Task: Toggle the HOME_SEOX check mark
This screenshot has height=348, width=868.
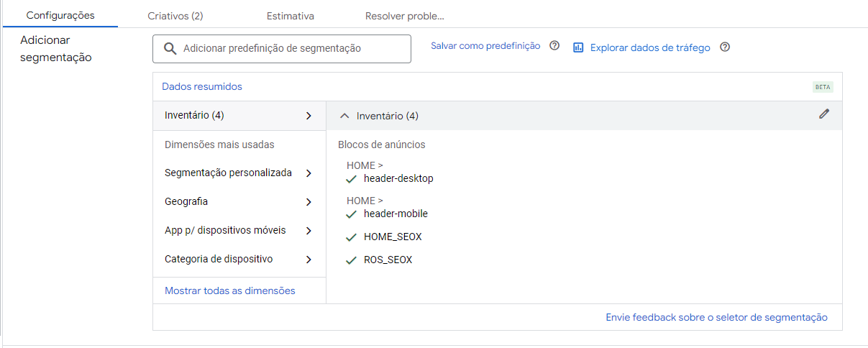Action: (x=352, y=237)
